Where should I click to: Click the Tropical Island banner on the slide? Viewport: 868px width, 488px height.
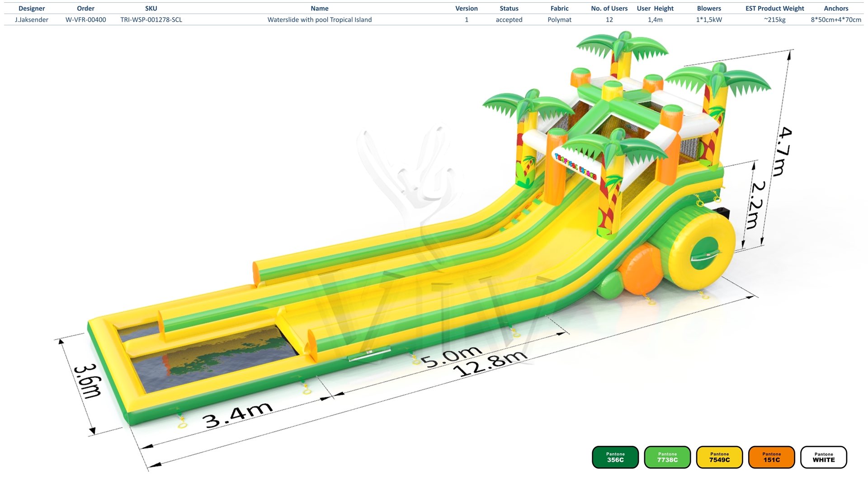point(576,166)
